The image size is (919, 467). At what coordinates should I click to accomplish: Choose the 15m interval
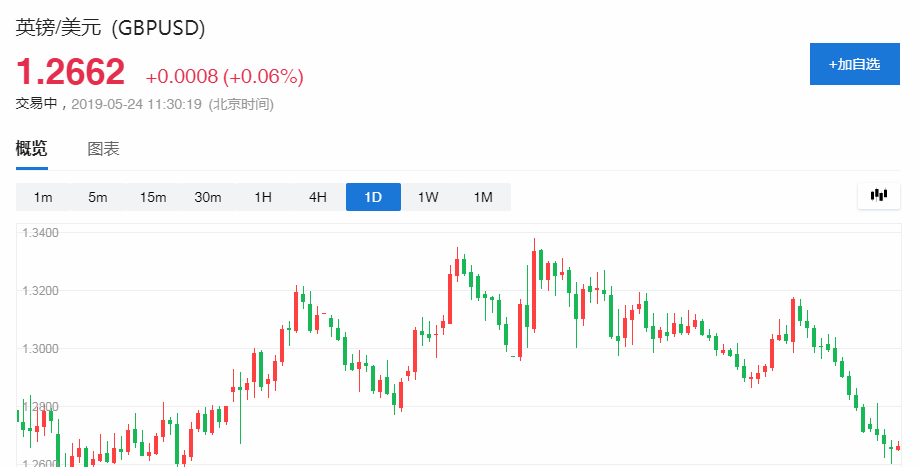click(153, 197)
